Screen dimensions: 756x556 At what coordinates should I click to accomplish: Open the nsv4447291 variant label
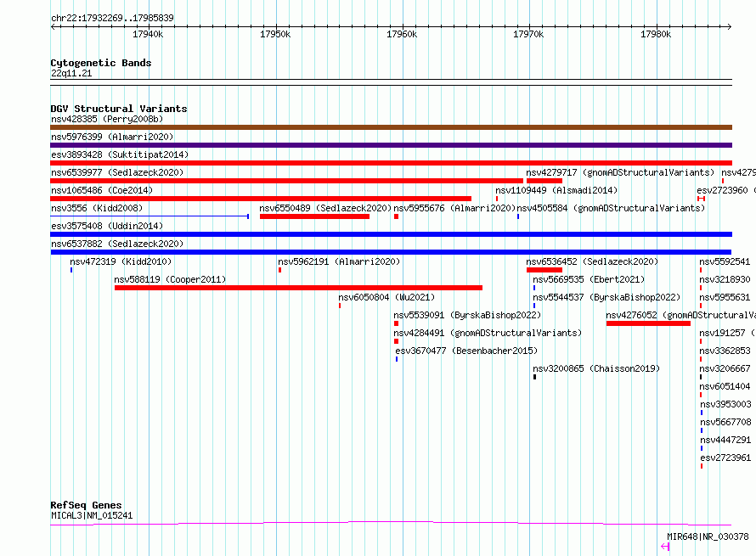coord(725,440)
